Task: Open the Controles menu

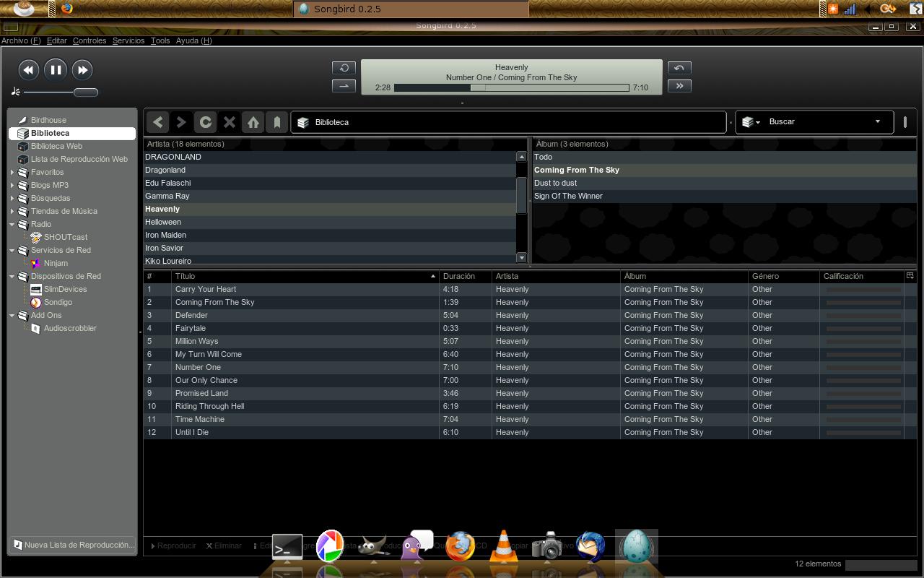Action: [90, 40]
